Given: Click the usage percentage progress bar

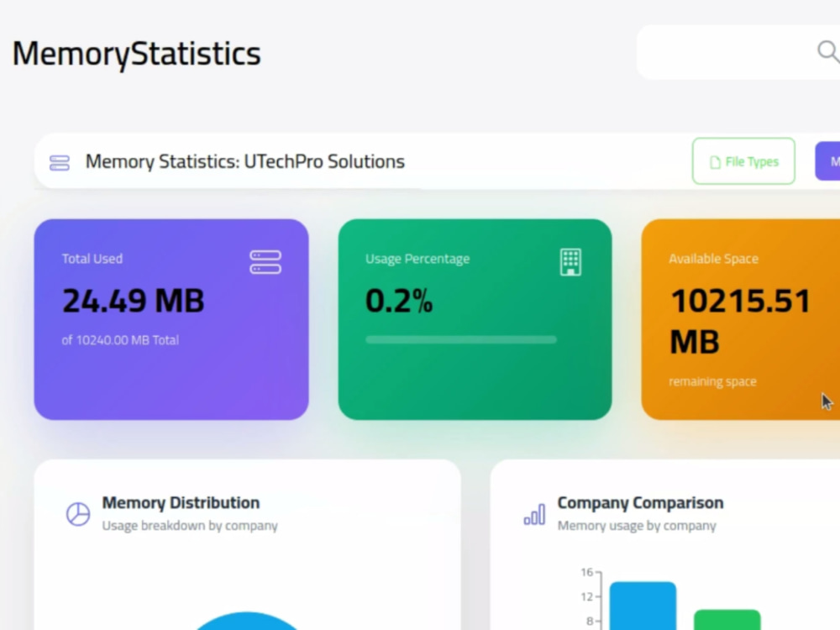Looking at the screenshot, I should pyautogui.click(x=461, y=339).
